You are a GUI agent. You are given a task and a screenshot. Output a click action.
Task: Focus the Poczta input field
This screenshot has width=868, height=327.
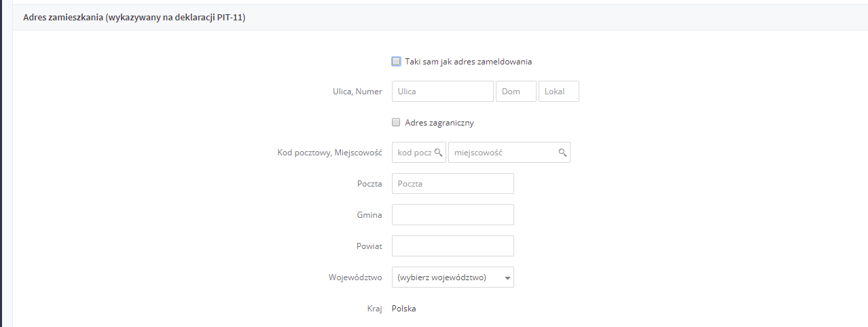(x=453, y=184)
